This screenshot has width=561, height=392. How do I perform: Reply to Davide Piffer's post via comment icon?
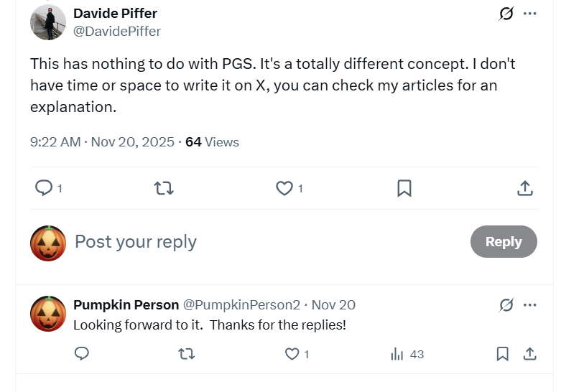tap(44, 188)
